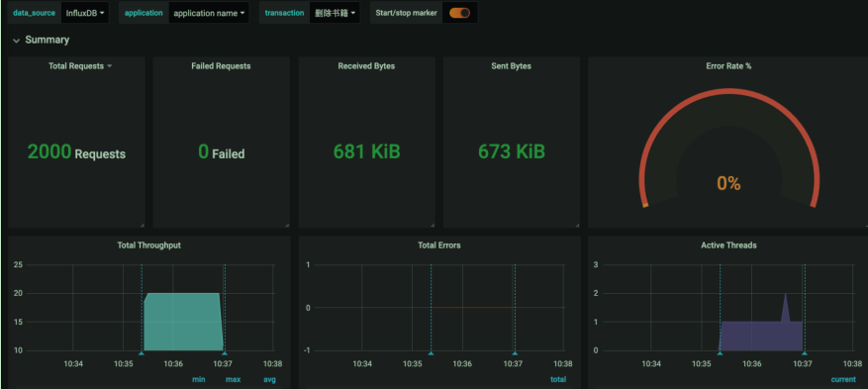This screenshot has width=868, height=390.
Task: Collapse the Summary row chevron
Action: click(x=17, y=41)
